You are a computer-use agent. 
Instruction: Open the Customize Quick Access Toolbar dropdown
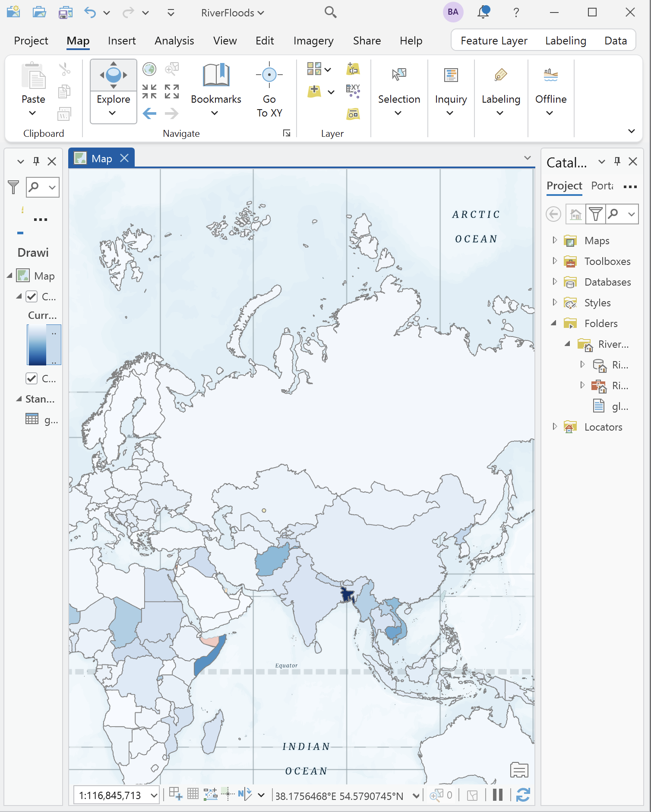point(171,13)
